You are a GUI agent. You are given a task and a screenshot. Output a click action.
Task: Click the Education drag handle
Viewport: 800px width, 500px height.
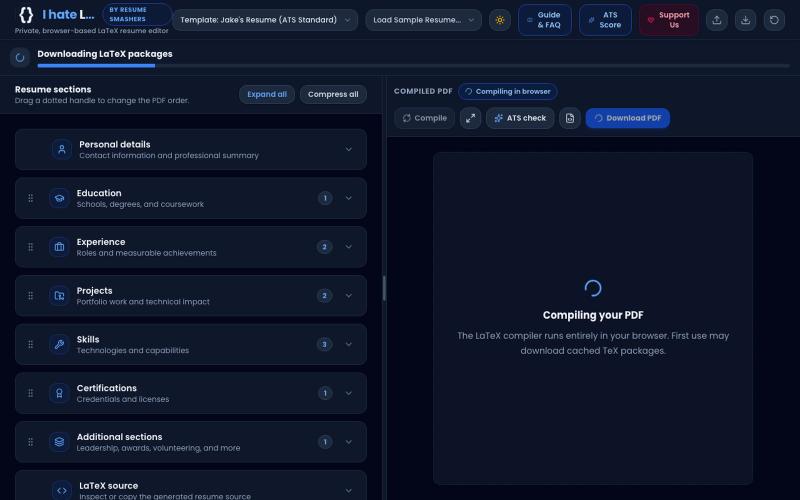[x=31, y=198]
